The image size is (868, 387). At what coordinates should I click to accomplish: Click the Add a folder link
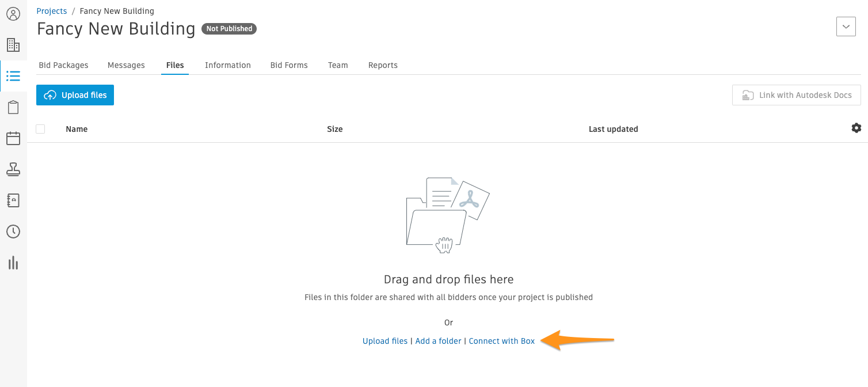coord(438,341)
